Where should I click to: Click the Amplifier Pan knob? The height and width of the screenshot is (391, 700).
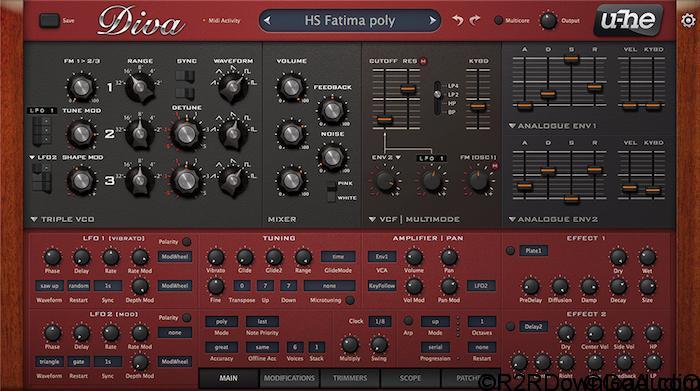[x=449, y=257]
